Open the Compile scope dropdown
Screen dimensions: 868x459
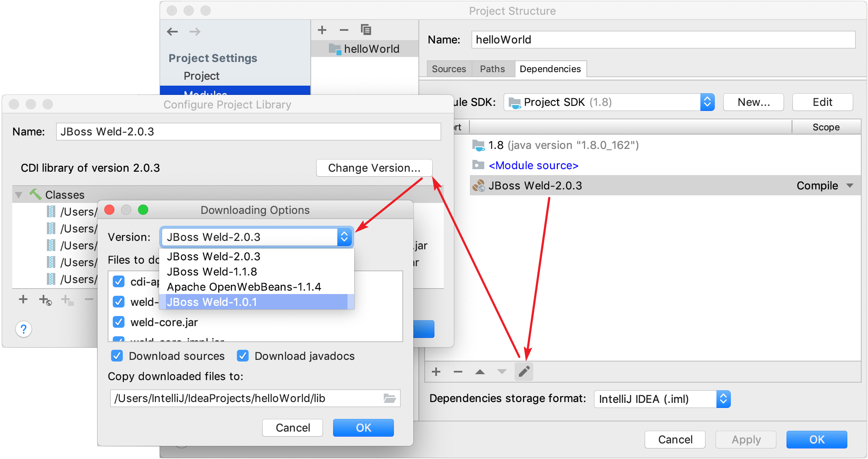coord(850,186)
